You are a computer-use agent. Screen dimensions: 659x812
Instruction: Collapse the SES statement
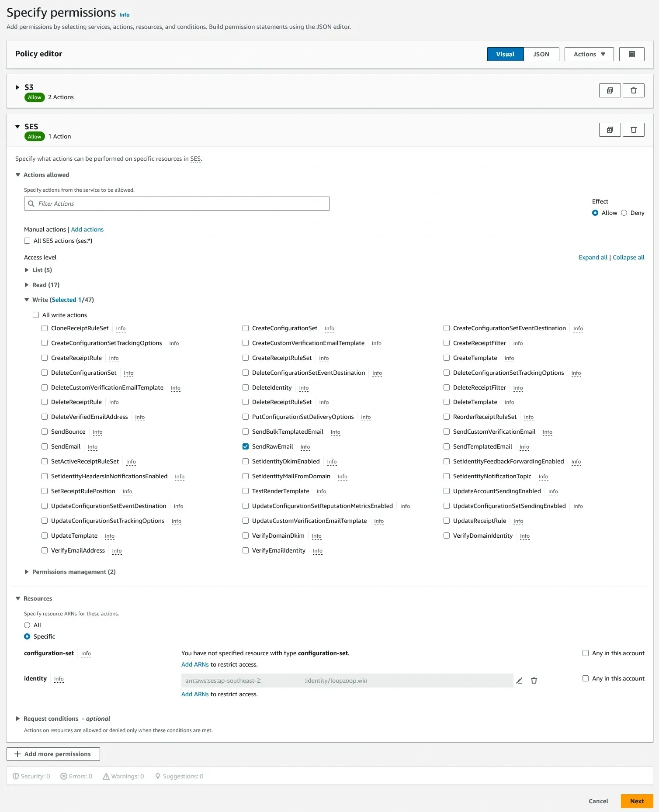(x=17, y=127)
